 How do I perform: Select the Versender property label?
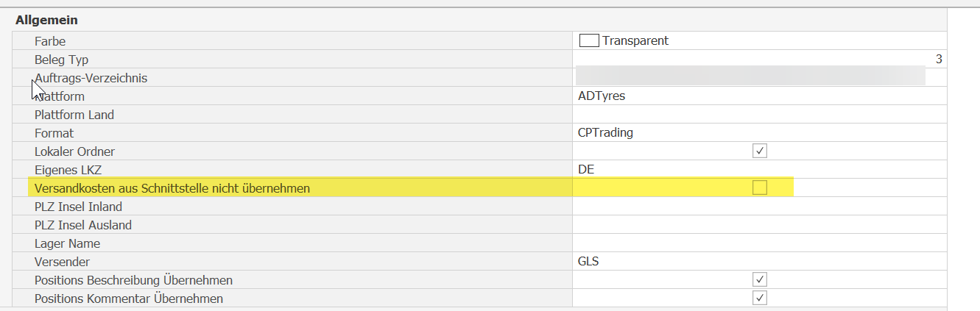tap(63, 262)
